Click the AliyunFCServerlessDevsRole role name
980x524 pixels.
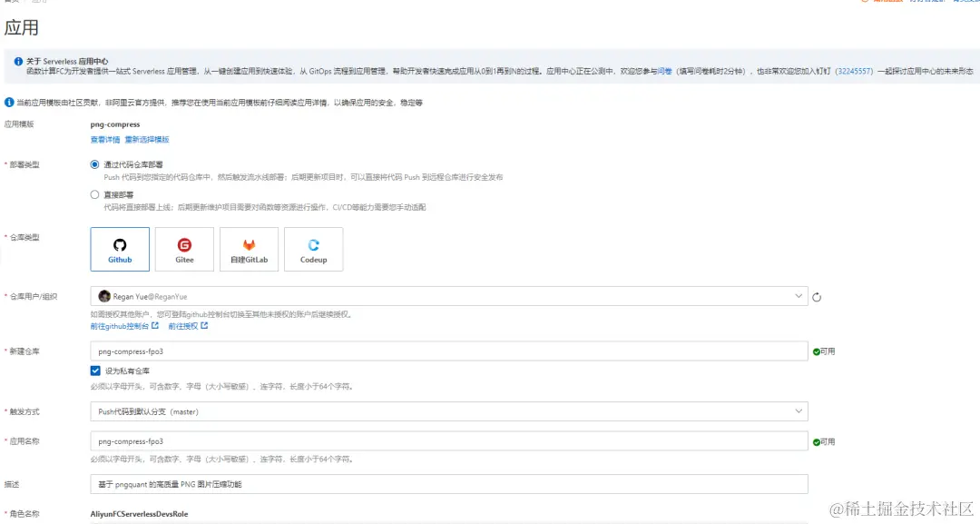click(x=139, y=514)
